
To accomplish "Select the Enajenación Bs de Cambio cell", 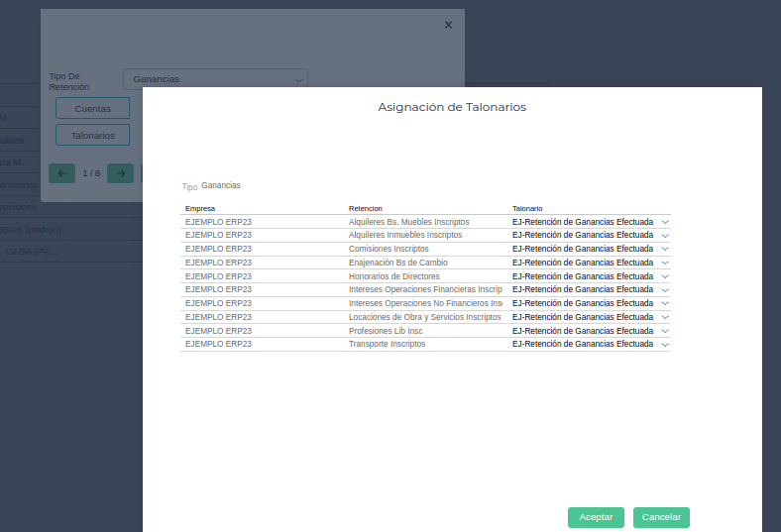I will 398,263.
